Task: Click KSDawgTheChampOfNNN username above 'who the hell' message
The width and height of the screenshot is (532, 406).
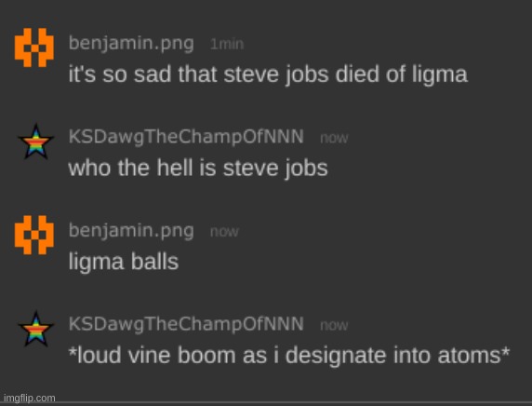Action: 186,137
